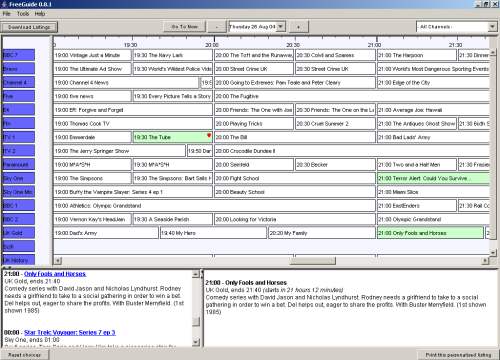Click the Go To Now button

click(x=184, y=27)
